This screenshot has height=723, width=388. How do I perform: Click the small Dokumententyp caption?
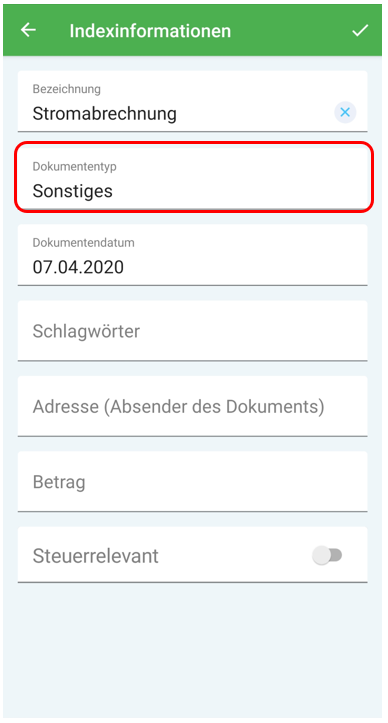tap(74, 166)
